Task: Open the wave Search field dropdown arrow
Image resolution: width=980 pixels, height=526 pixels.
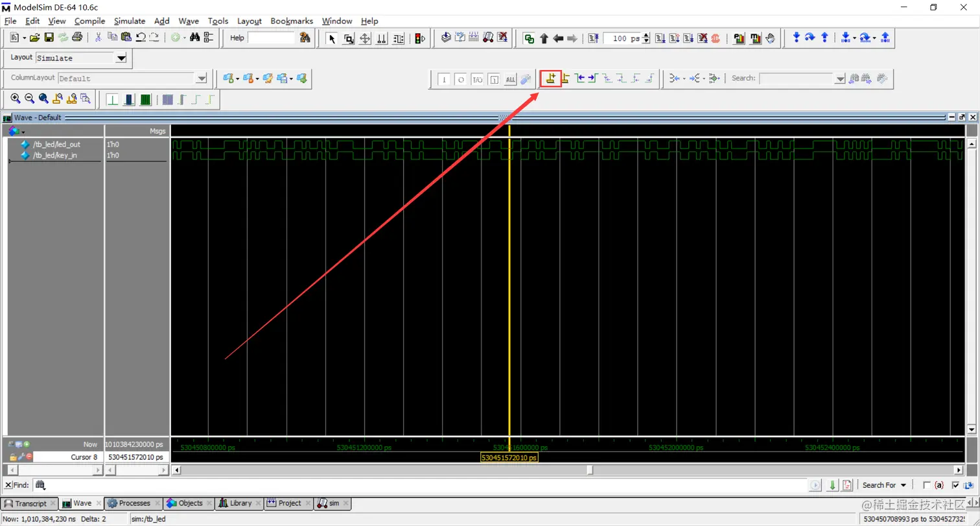Action: click(841, 78)
